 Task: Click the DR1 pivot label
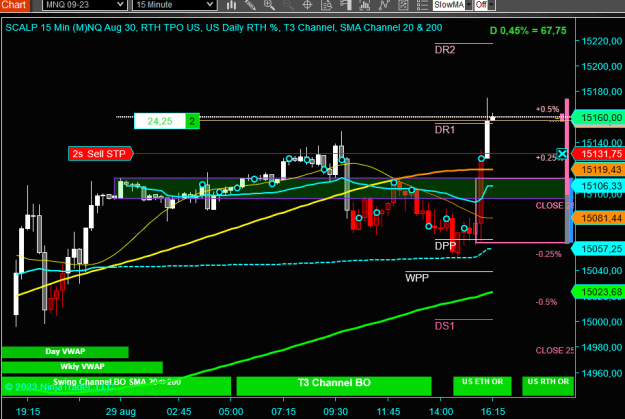coord(445,130)
